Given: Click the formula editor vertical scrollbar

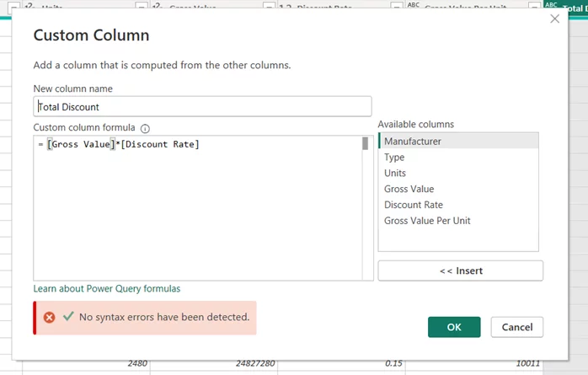Looking at the screenshot, I should pos(366,206).
